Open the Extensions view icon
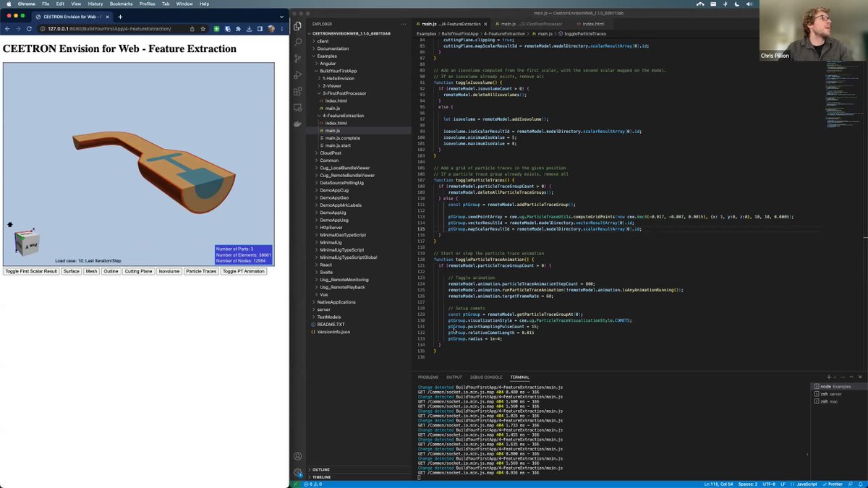Image resolution: width=868 pixels, height=488 pixels. 297,92
